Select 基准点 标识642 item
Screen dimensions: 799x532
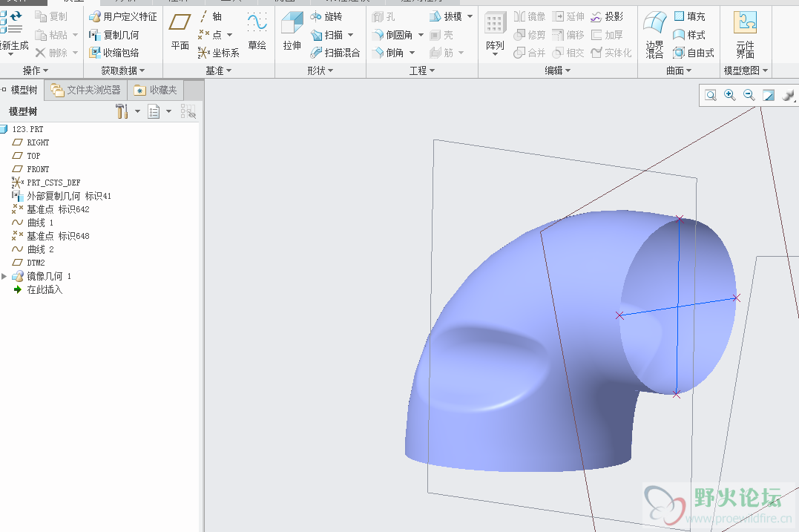pyautogui.click(x=58, y=209)
